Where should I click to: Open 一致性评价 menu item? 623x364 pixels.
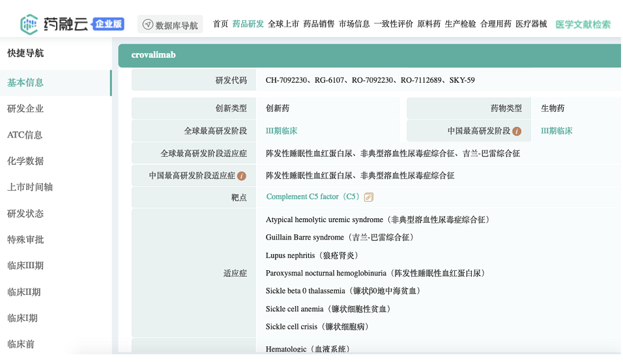coord(394,24)
